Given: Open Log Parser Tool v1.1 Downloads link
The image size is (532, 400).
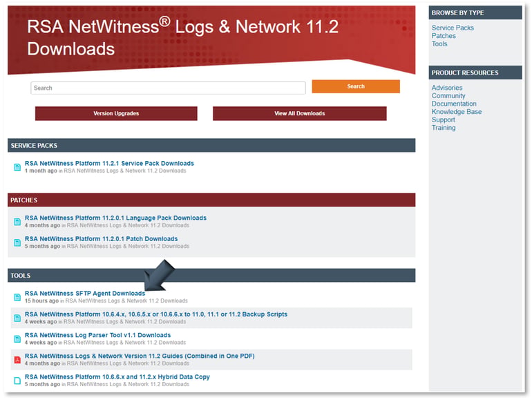Looking at the screenshot, I should tap(97, 335).
